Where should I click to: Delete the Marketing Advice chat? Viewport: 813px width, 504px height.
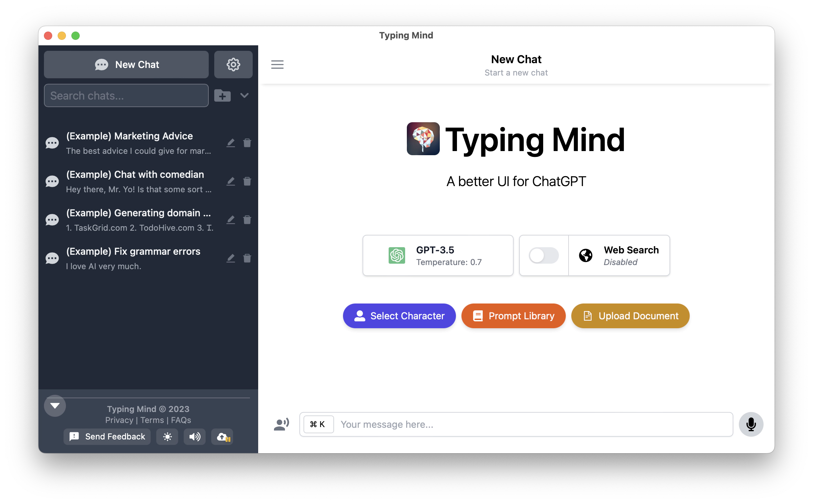(247, 143)
